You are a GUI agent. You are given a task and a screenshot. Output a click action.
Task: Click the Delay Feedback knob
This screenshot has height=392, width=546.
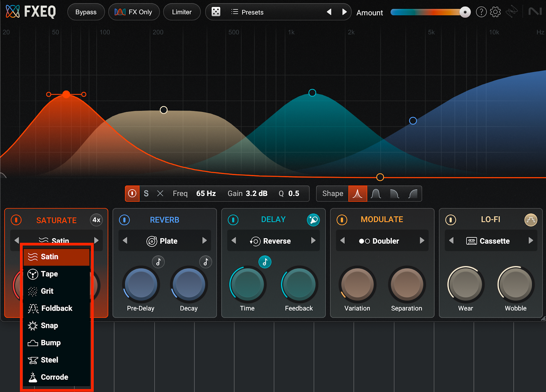[x=299, y=284]
